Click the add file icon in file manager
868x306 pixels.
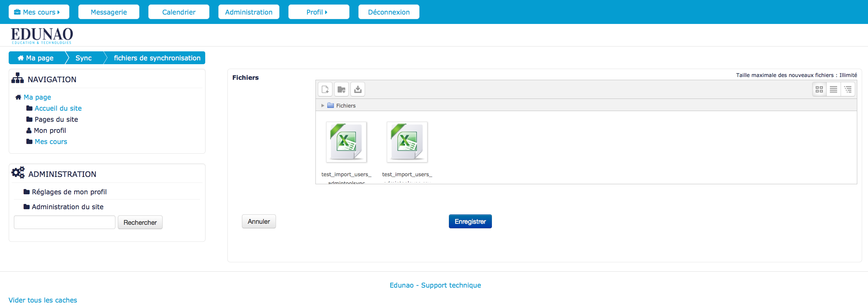[325, 90]
